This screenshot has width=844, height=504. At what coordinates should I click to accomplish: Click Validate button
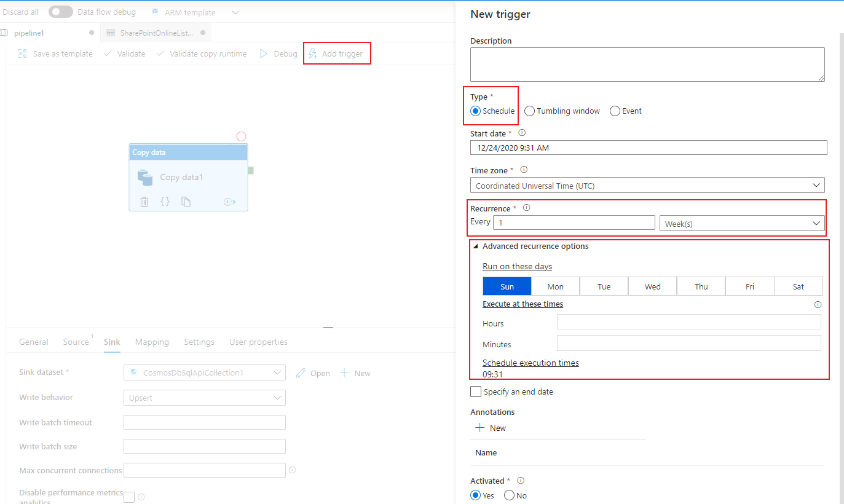coord(125,53)
